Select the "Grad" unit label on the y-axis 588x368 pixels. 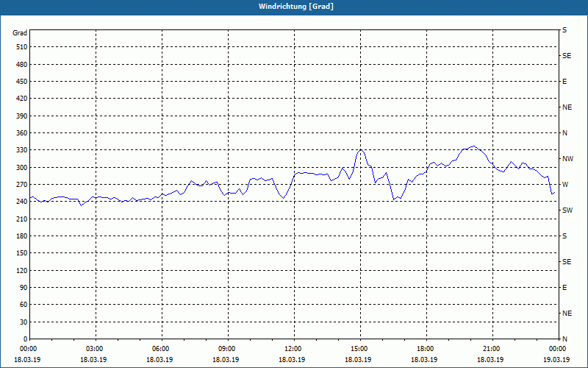(x=20, y=33)
